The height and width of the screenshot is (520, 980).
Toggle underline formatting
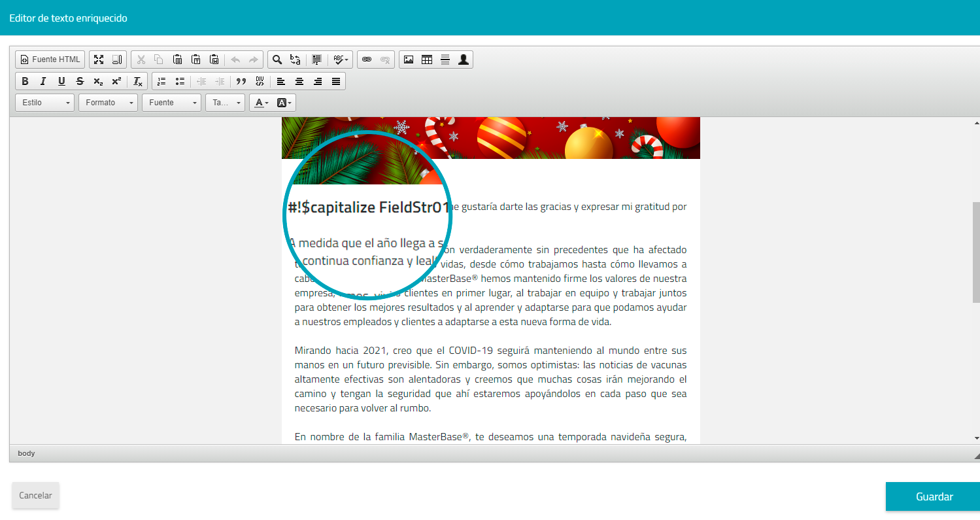coord(61,81)
